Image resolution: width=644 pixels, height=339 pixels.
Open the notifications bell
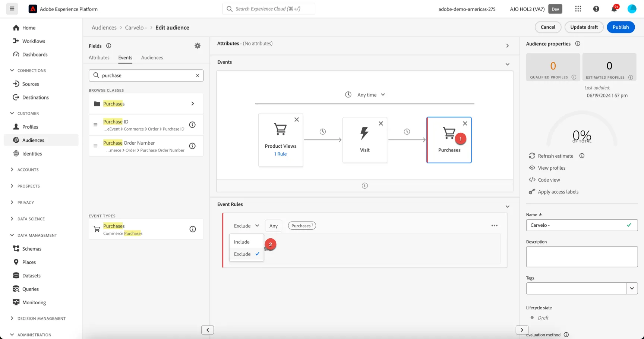[614, 9]
